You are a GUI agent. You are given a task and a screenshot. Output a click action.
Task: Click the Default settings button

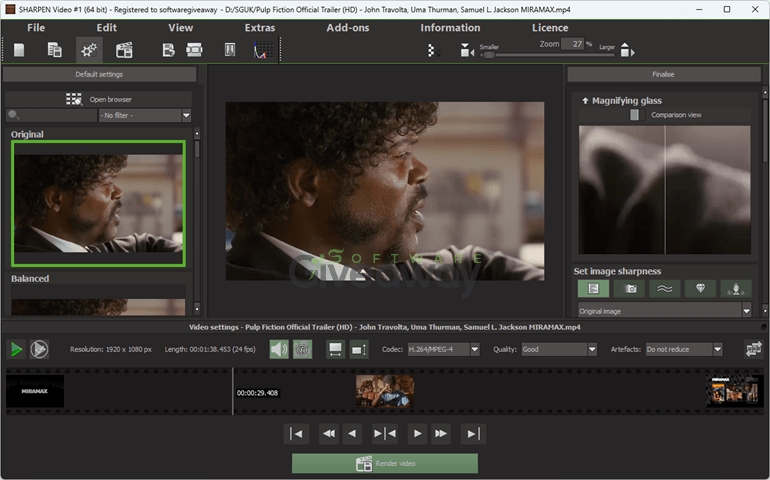tap(99, 74)
